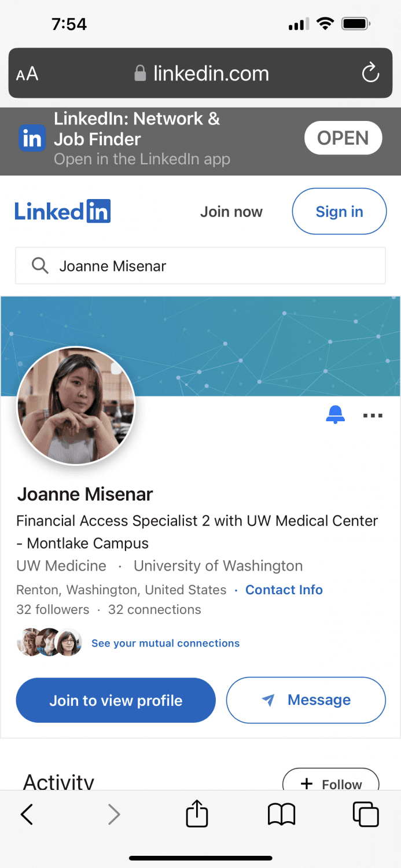The height and width of the screenshot is (868, 401).
Task: Tap the Join now link
Action: point(231,212)
